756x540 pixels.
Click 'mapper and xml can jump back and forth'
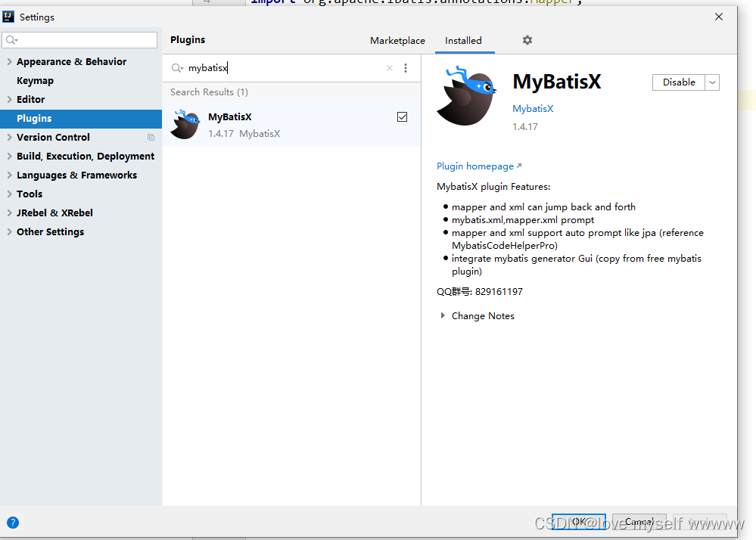543,207
